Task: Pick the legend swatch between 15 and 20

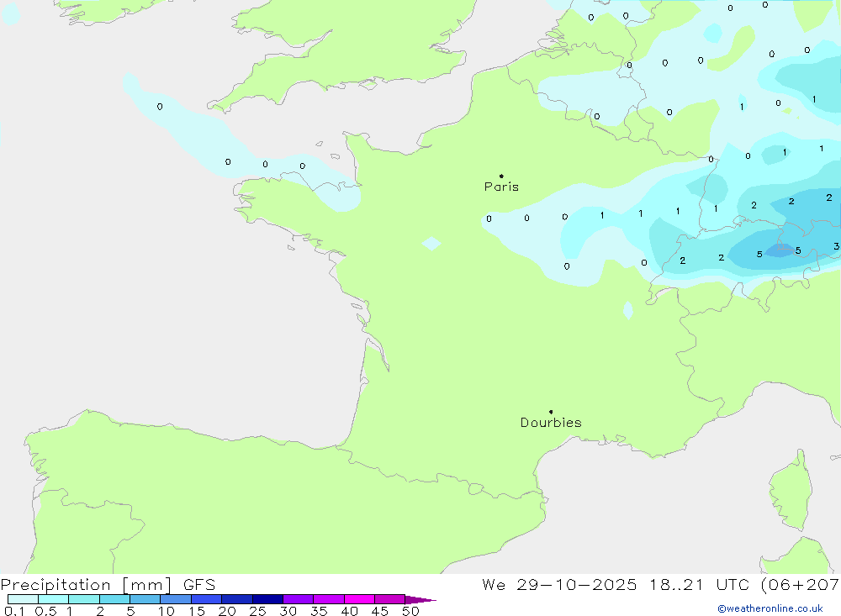Action: (207, 599)
